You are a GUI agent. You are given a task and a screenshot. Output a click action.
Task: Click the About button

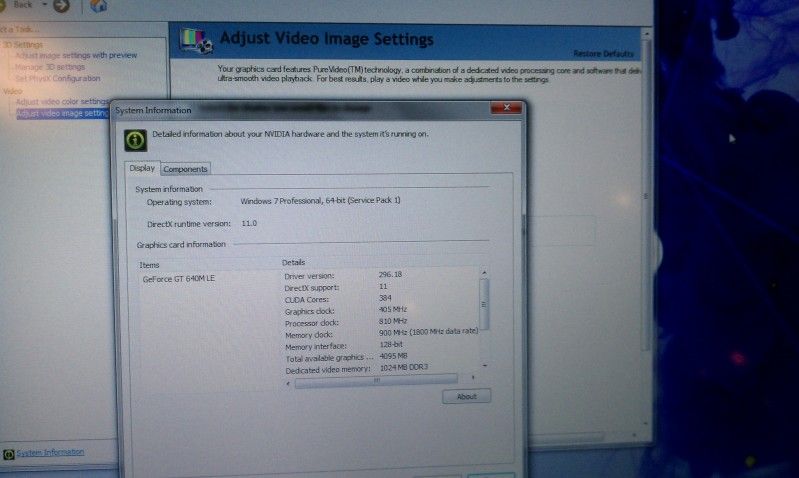pyautogui.click(x=466, y=396)
